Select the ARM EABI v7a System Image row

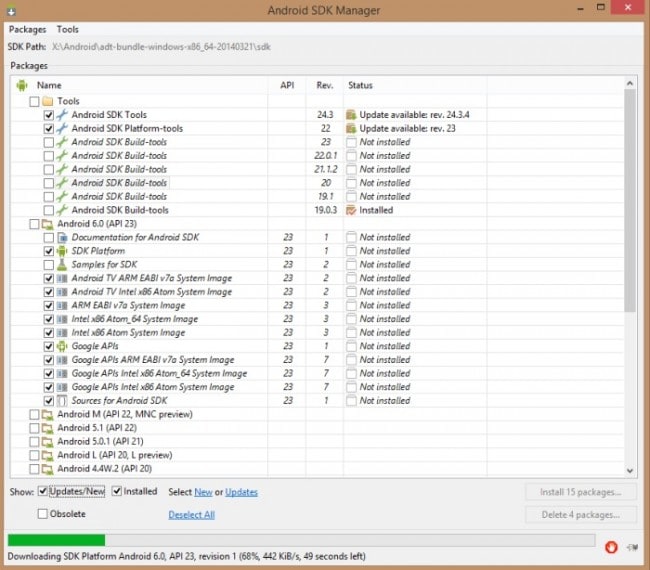coord(317,306)
